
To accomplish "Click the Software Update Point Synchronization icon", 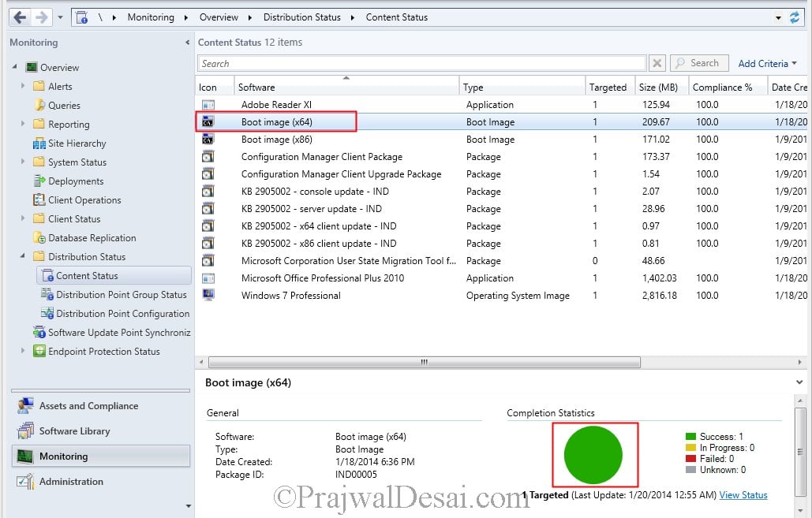I will tap(39, 332).
